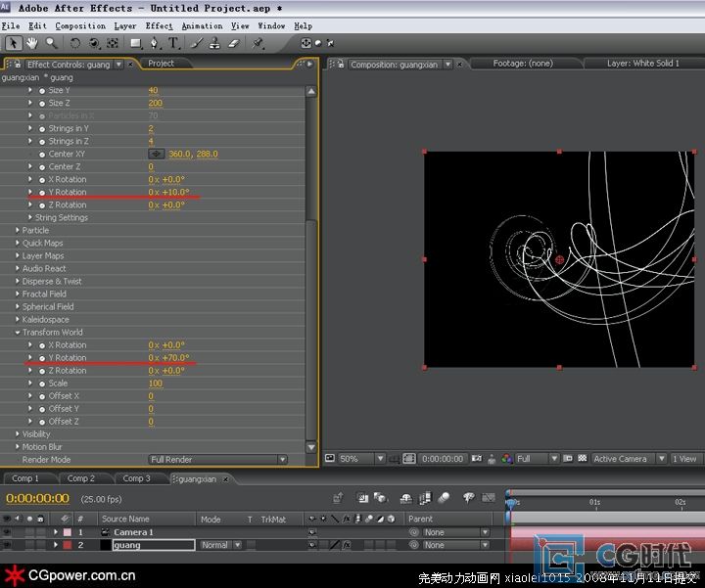705x588 pixels.
Task: Click the timeline current time indicator
Action: [510, 502]
